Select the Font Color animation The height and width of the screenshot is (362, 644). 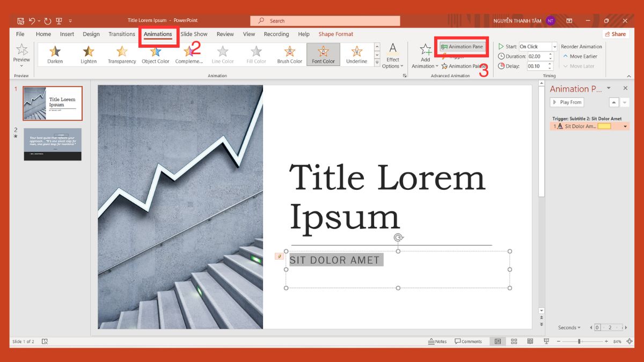click(323, 54)
